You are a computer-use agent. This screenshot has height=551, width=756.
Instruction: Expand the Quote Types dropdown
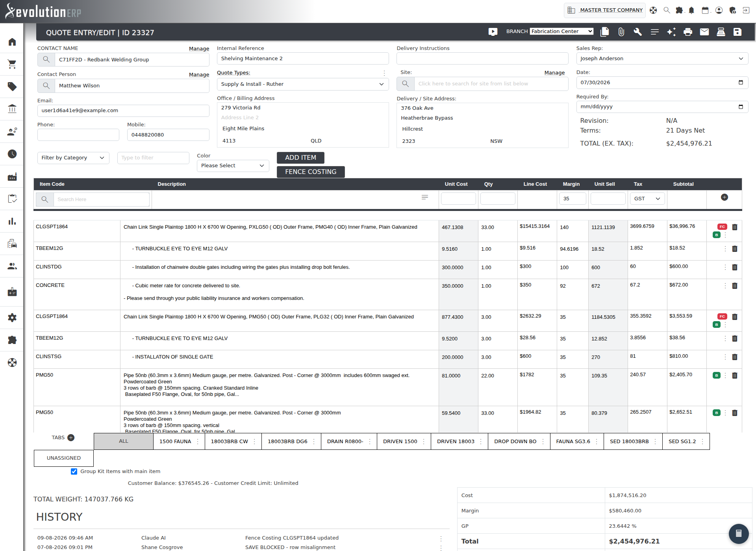(302, 84)
